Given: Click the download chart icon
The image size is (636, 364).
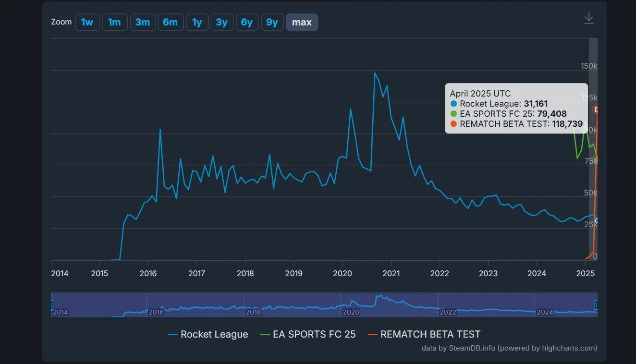Looking at the screenshot, I should (x=589, y=19).
